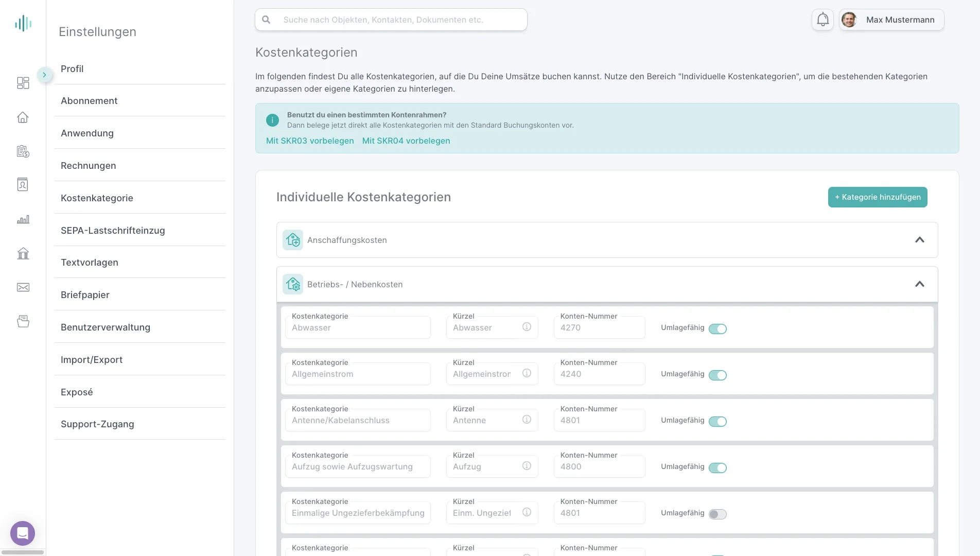Enable Umlagefähig for Einmalige Ungezieferbekämpfung
The image size is (980, 556).
[x=717, y=514]
